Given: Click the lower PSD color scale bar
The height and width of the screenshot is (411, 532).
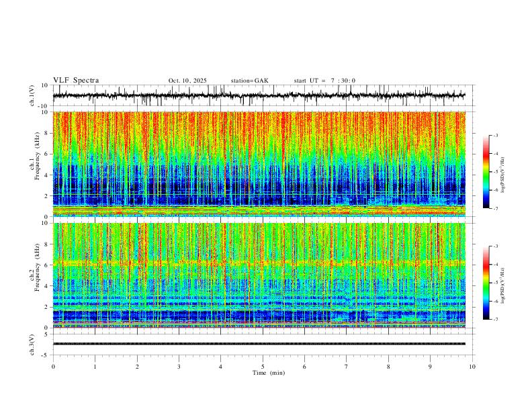Looking at the screenshot, I should click(x=486, y=283).
